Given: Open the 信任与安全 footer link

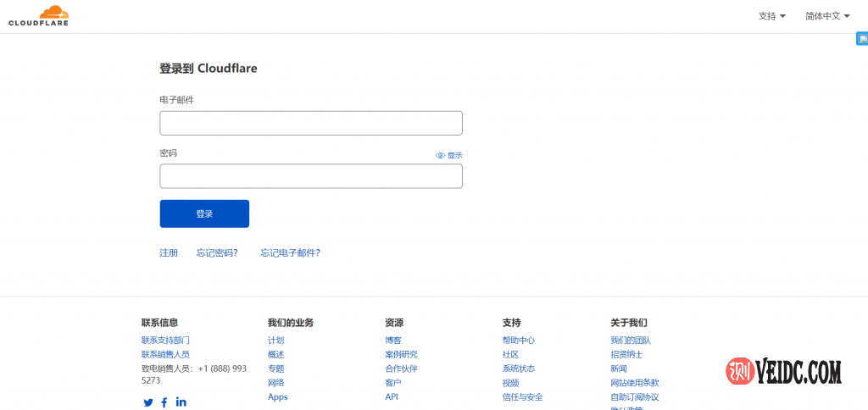Looking at the screenshot, I should 522,396.
